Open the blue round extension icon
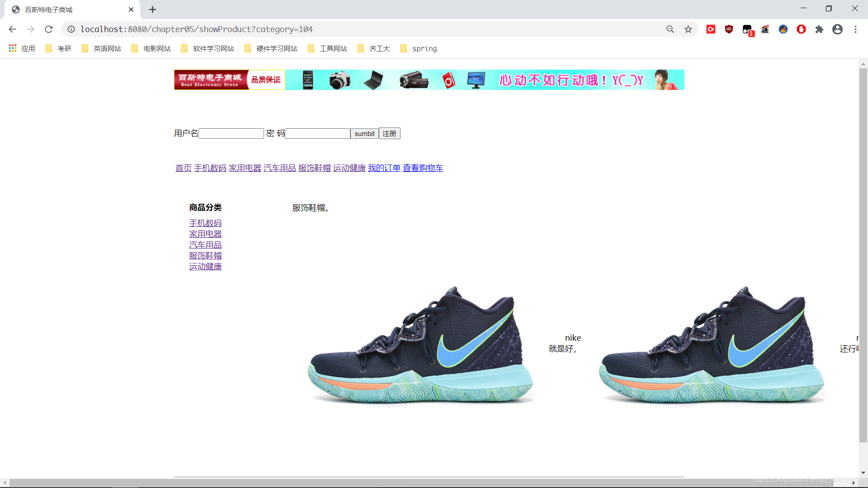Screen dimensions: 868x488 pyautogui.click(x=783, y=29)
